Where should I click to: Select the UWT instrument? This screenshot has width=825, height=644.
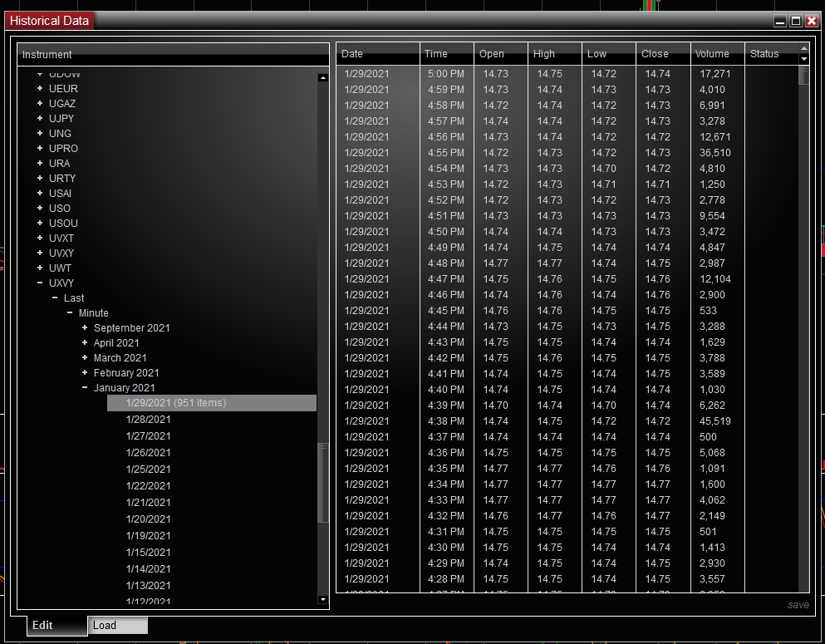tap(60, 268)
